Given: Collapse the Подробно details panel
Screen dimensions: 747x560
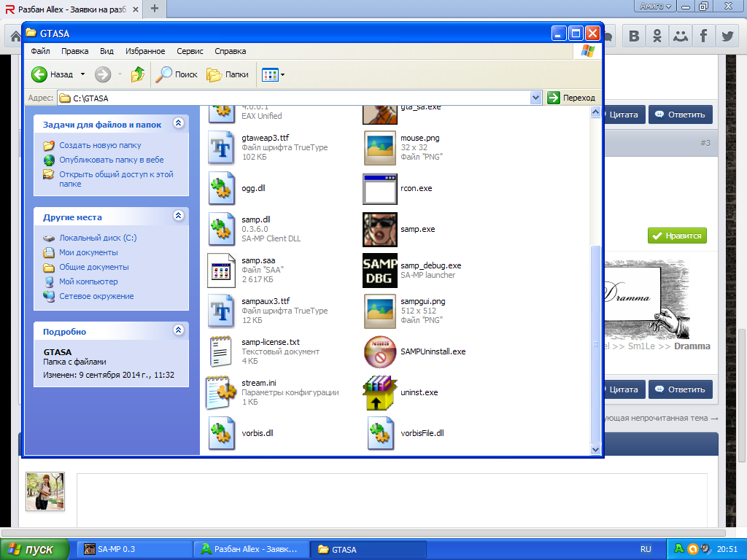Looking at the screenshot, I should pyautogui.click(x=178, y=330).
